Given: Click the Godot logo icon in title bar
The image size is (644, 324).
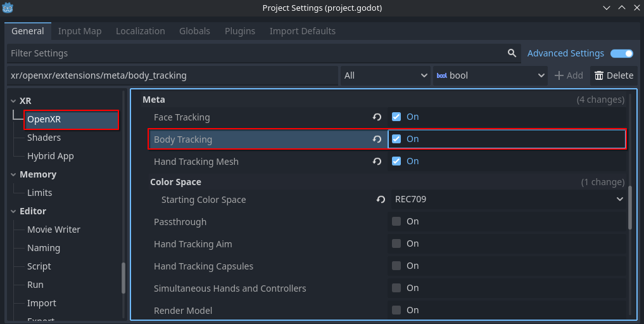Looking at the screenshot, I should tap(8, 8).
